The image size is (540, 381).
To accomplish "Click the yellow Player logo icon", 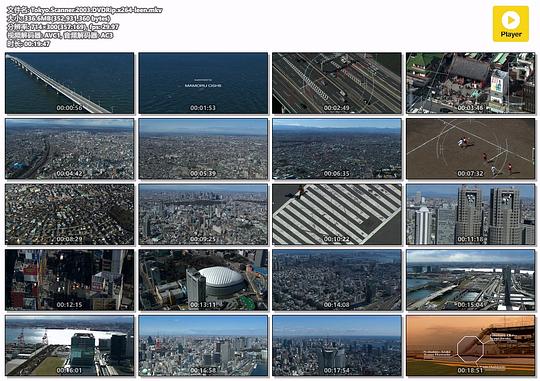I will pyautogui.click(x=511, y=24).
